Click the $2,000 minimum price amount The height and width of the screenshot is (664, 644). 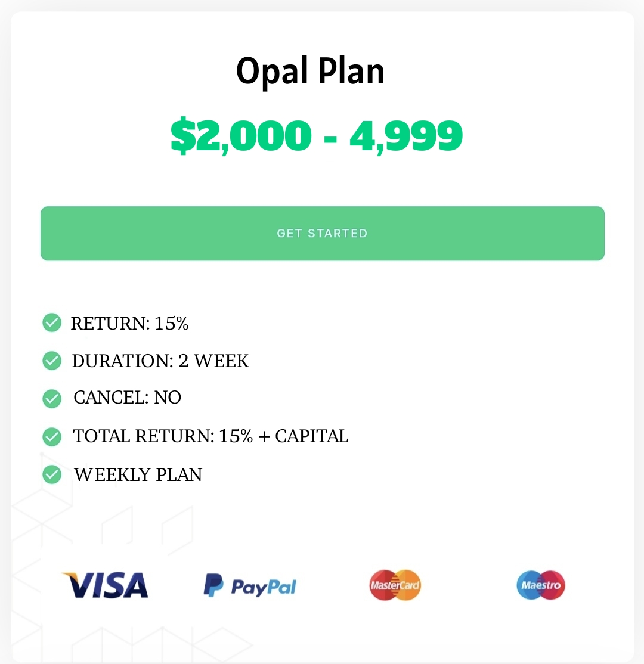(241, 135)
